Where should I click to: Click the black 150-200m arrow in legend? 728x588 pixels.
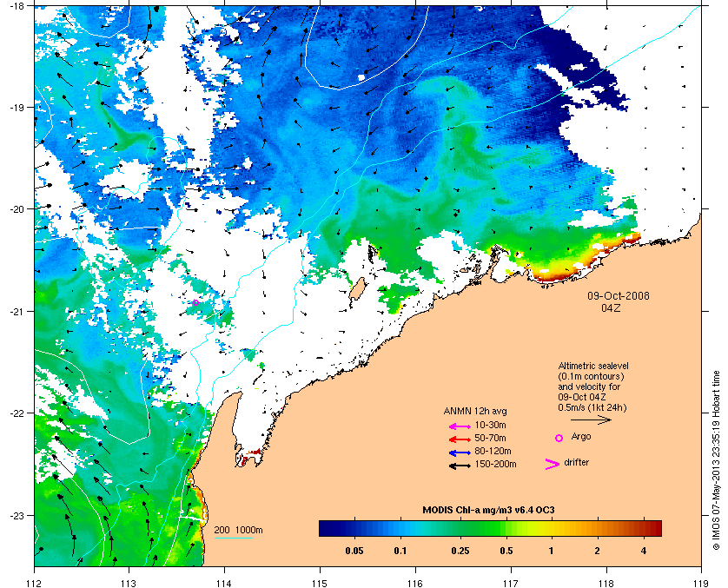tap(460, 466)
